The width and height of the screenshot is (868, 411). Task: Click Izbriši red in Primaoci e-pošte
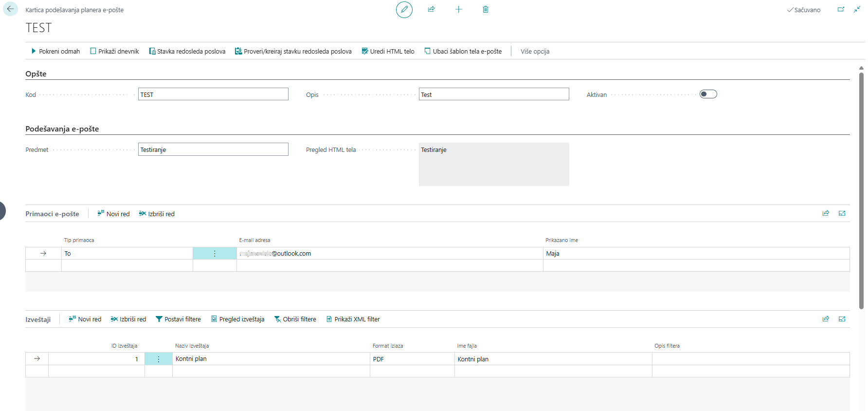[157, 214]
